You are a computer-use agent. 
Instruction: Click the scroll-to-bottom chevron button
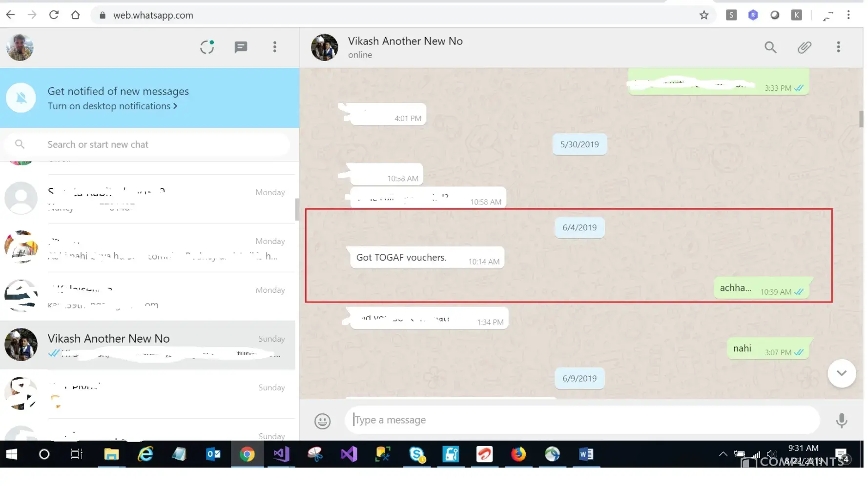[x=841, y=373]
